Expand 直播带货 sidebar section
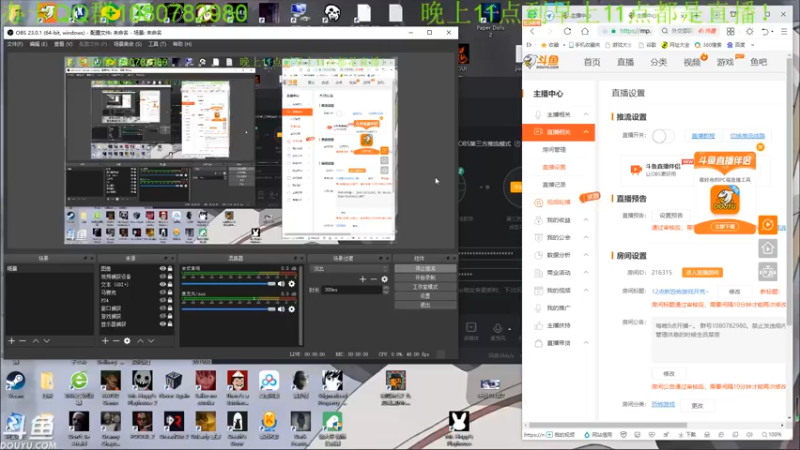800x450 pixels. click(x=586, y=343)
